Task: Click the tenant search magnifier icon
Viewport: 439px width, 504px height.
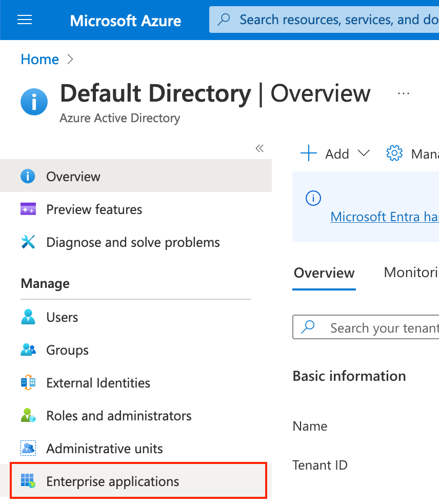Action: [308, 327]
